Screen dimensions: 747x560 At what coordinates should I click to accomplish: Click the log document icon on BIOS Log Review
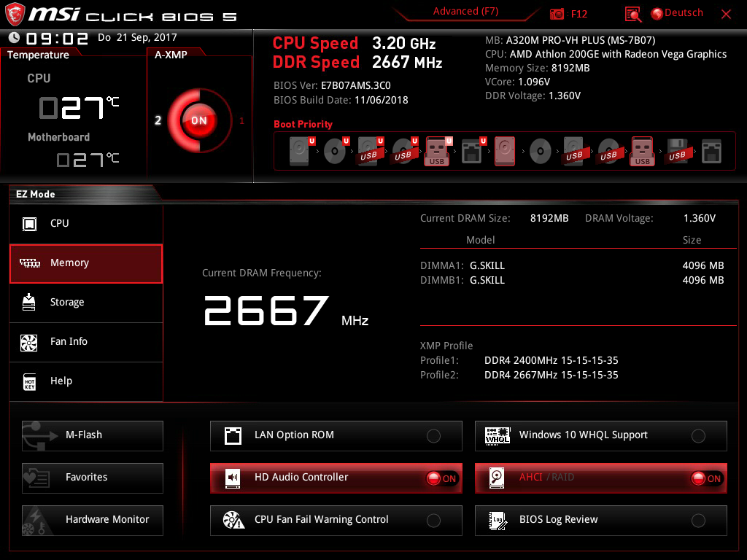[498, 521]
